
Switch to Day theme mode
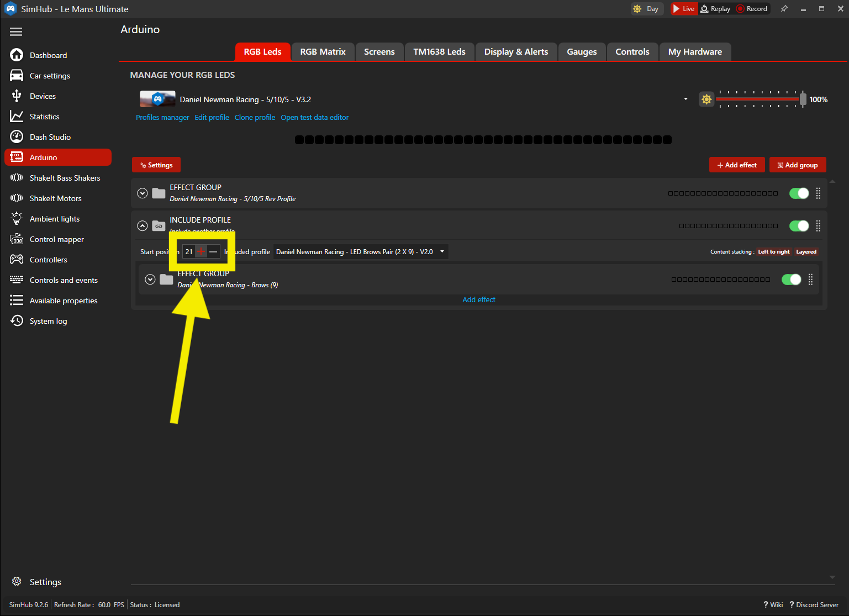[x=646, y=9]
